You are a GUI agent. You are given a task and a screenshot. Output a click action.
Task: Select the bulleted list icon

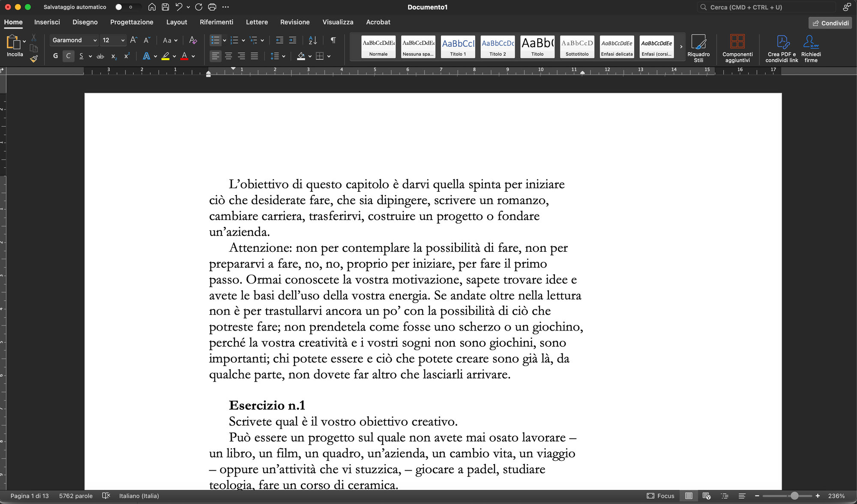(215, 40)
